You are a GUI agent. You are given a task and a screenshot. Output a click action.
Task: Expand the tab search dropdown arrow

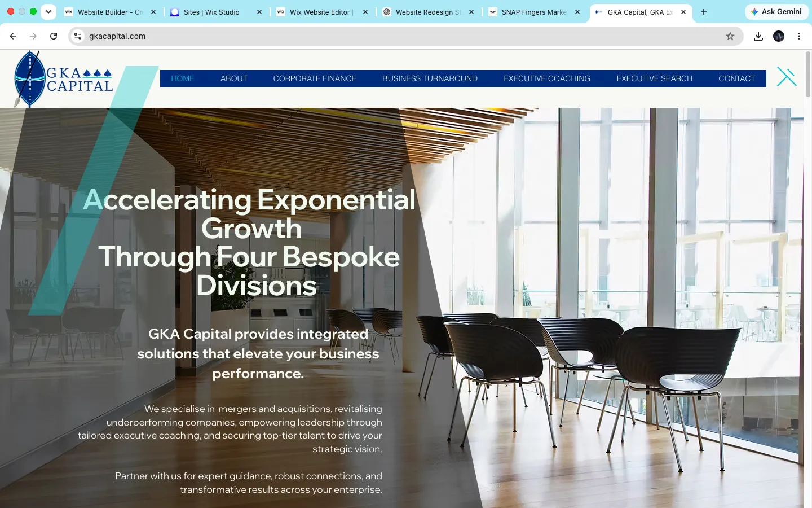pyautogui.click(x=48, y=12)
